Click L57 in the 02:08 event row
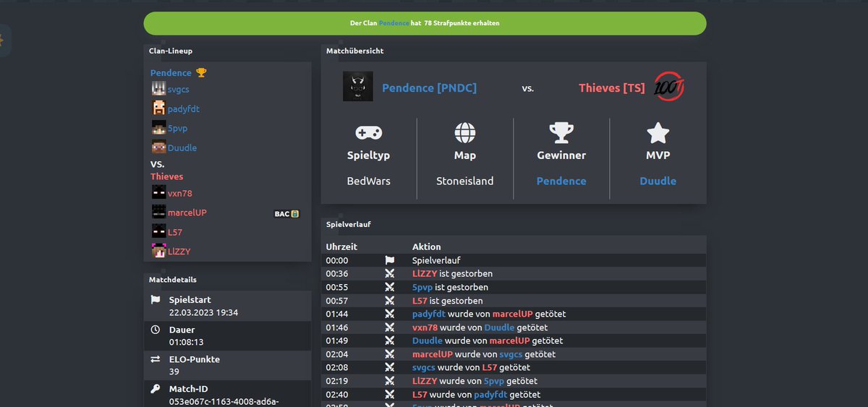 (x=490, y=368)
